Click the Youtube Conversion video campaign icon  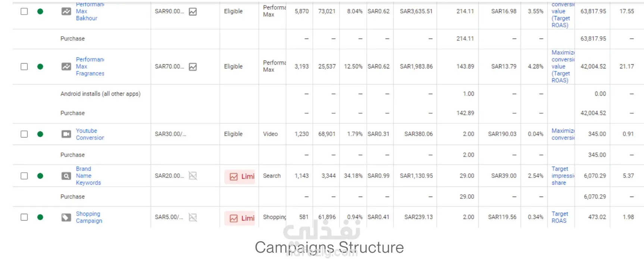[66, 134]
